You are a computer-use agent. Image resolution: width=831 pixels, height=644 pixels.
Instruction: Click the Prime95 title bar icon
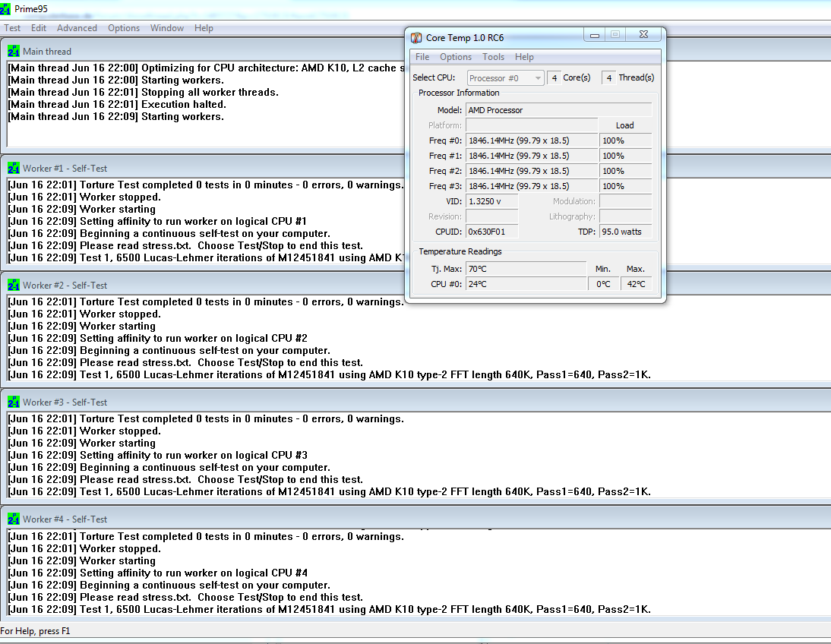5,9
